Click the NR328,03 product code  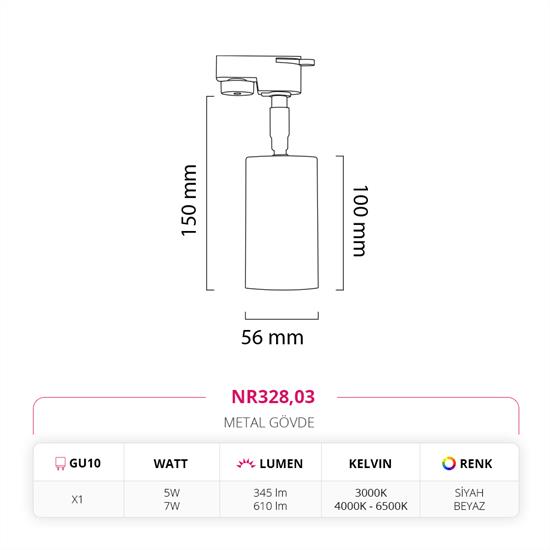click(273, 397)
